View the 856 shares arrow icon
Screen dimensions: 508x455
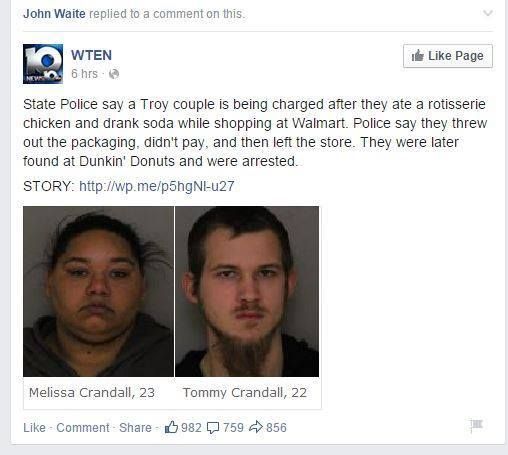256,427
